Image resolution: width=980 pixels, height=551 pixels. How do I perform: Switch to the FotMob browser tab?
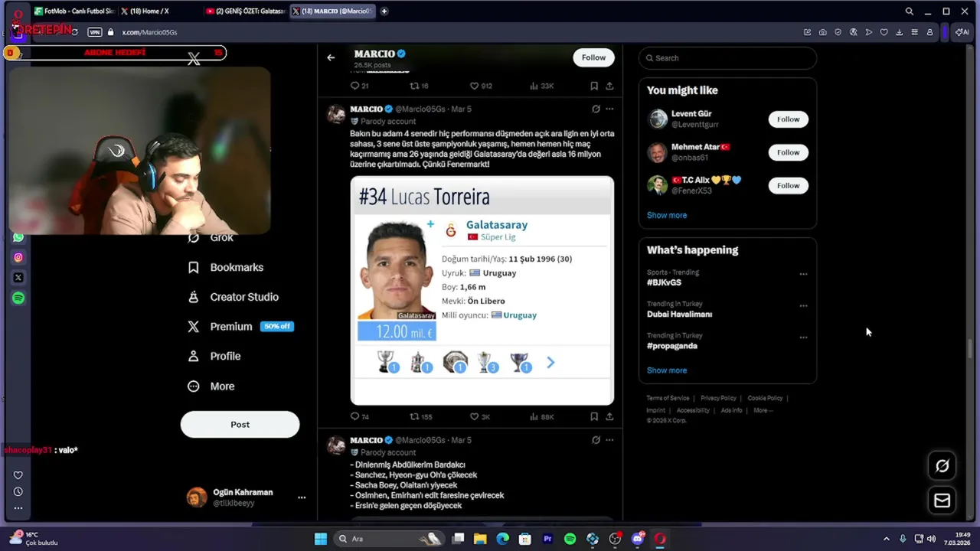[73, 11]
